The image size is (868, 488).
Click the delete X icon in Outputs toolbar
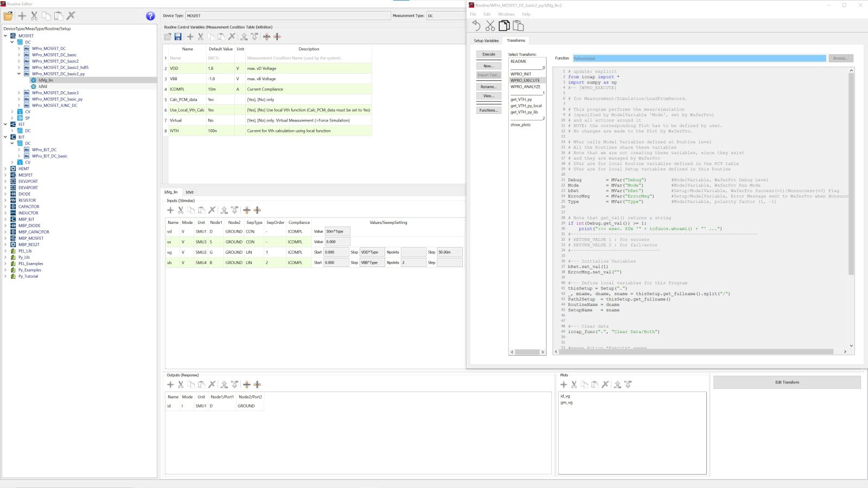212,384
